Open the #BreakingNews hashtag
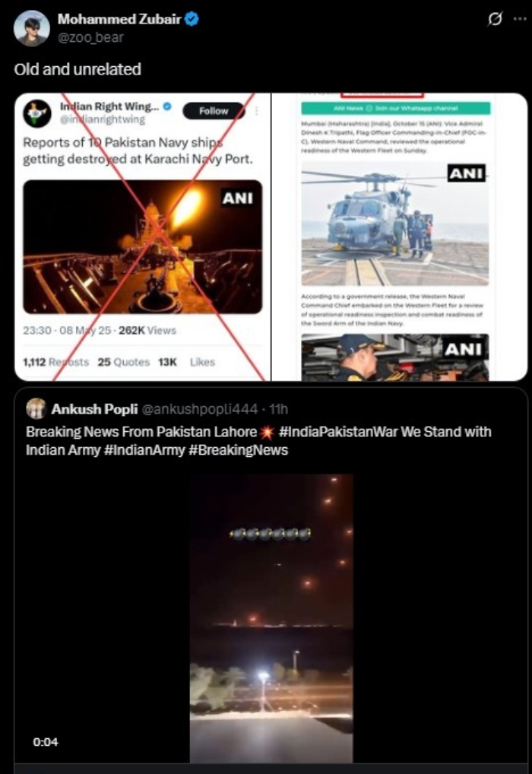The image size is (532, 774). (238, 450)
